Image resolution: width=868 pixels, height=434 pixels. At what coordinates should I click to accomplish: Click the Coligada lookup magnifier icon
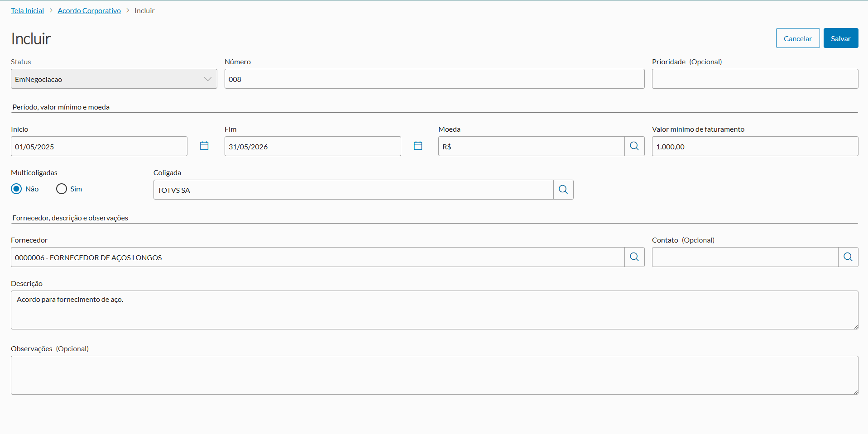tap(563, 190)
